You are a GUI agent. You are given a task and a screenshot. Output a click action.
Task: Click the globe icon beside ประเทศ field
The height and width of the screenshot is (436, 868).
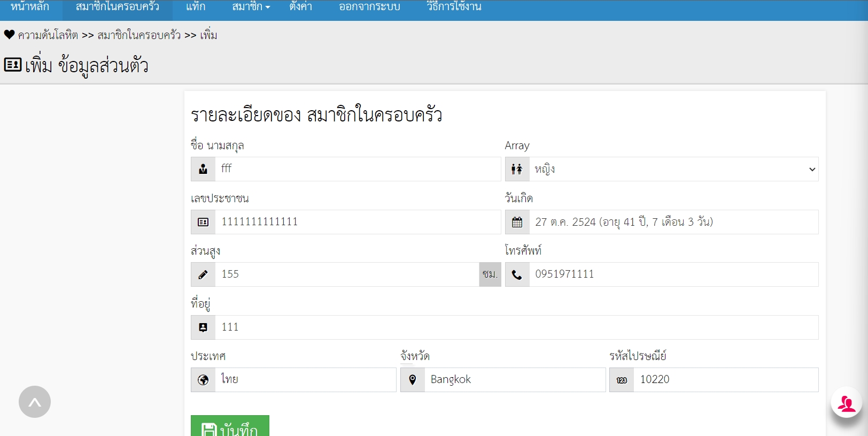pos(203,380)
